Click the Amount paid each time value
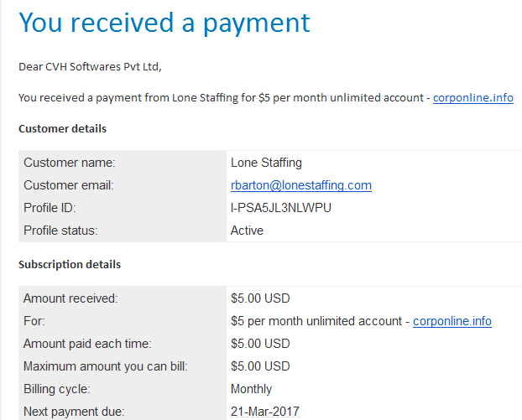The width and height of the screenshot is (522, 420). 260,344
